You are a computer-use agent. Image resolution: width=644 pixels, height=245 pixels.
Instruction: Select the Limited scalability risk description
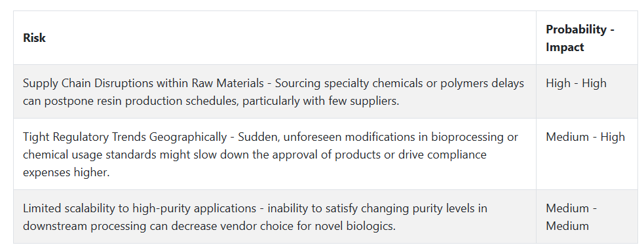click(255, 217)
